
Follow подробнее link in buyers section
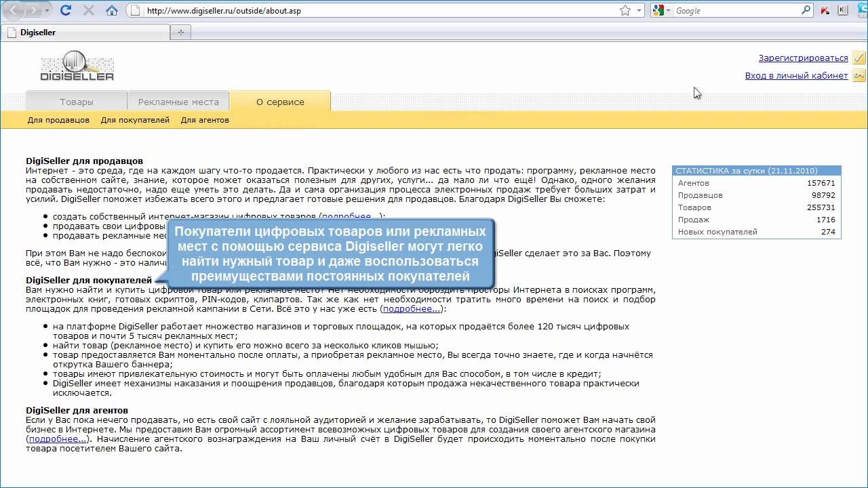coord(411,309)
